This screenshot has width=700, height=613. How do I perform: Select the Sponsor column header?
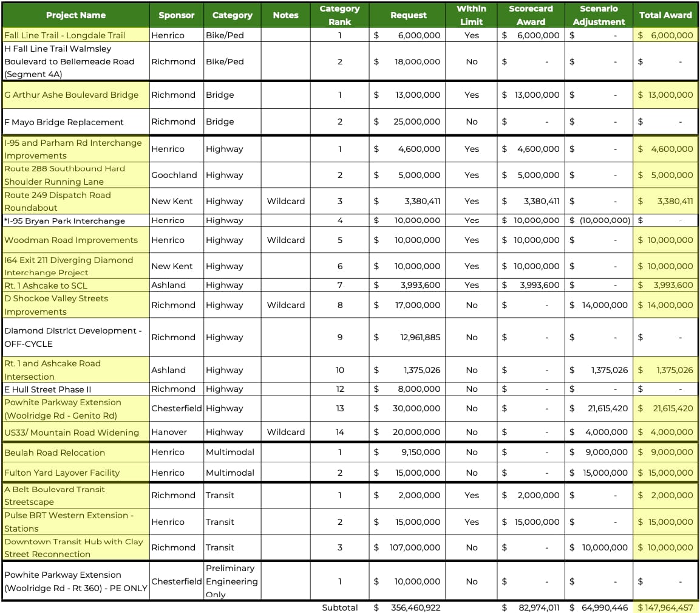[x=176, y=15]
